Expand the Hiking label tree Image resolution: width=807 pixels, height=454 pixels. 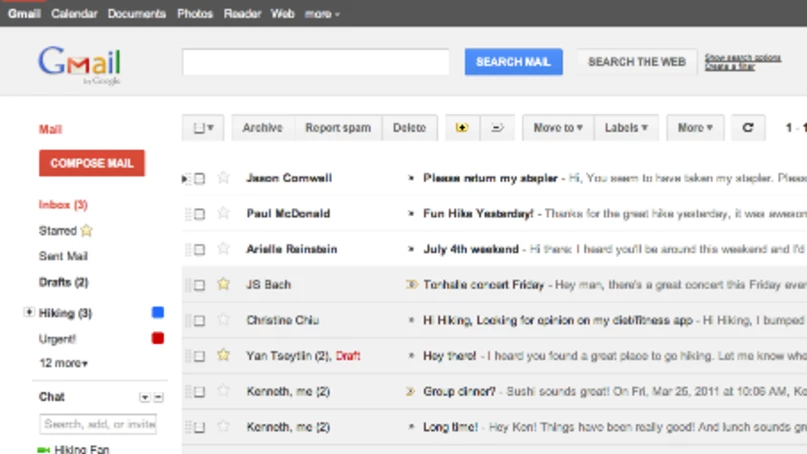pyautogui.click(x=29, y=312)
